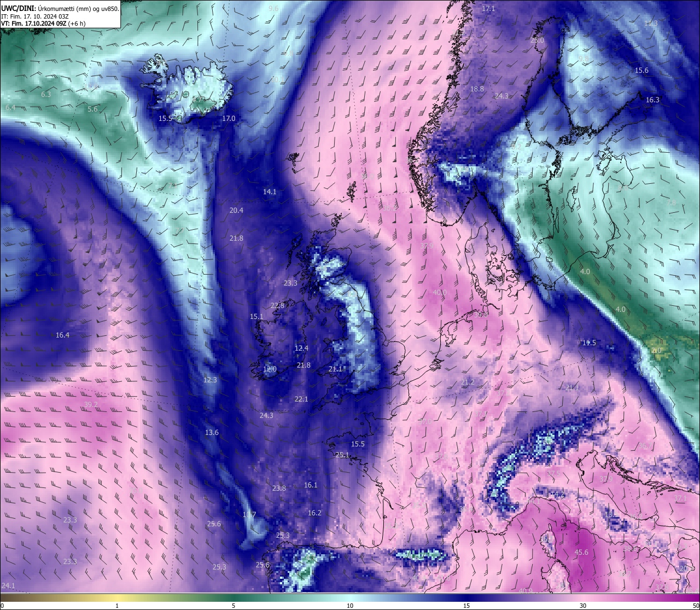Click the 6.3 value west of Iceland

[46, 95]
